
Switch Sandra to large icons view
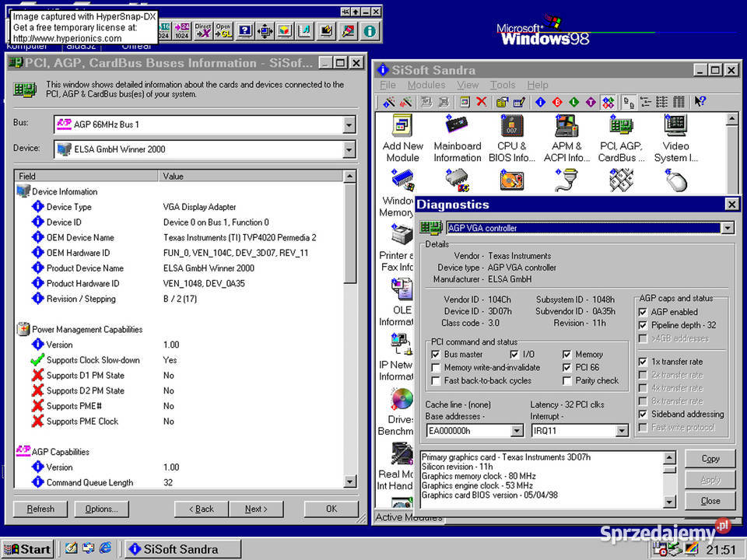pyautogui.click(x=629, y=101)
